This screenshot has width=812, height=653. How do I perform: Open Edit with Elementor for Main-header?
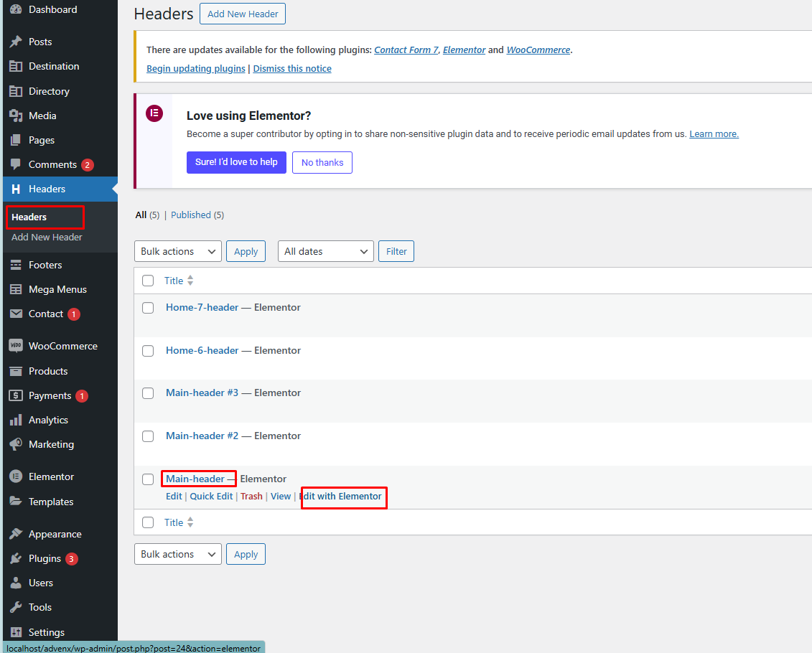pyautogui.click(x=340, y=497)
